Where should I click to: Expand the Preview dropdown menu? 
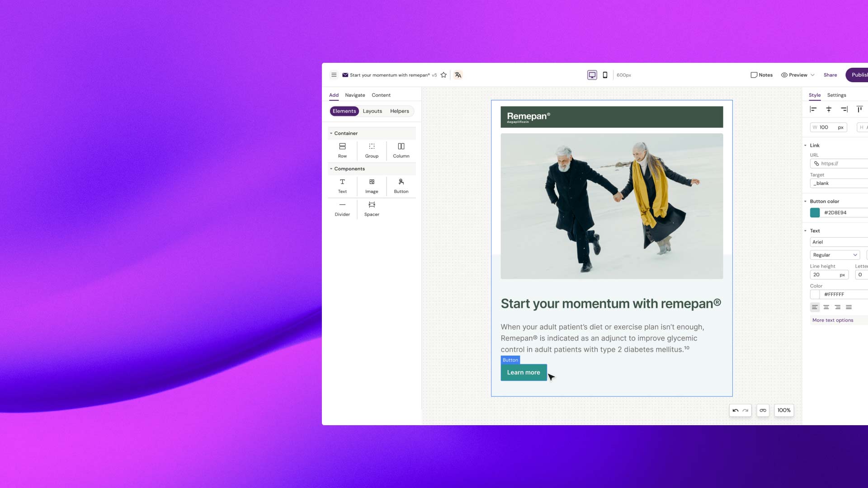coord(812,75)
